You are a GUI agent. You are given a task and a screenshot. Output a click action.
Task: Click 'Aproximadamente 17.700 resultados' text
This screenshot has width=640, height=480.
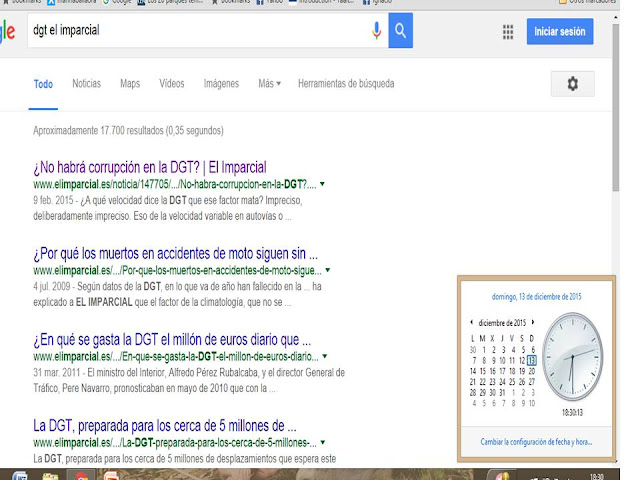coord(128,131)
